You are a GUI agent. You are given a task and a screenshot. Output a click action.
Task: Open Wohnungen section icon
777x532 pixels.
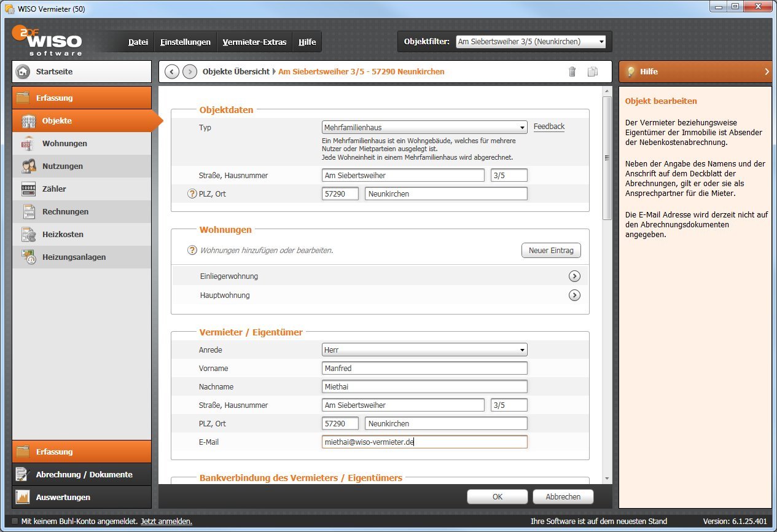(x=29, y=143)
